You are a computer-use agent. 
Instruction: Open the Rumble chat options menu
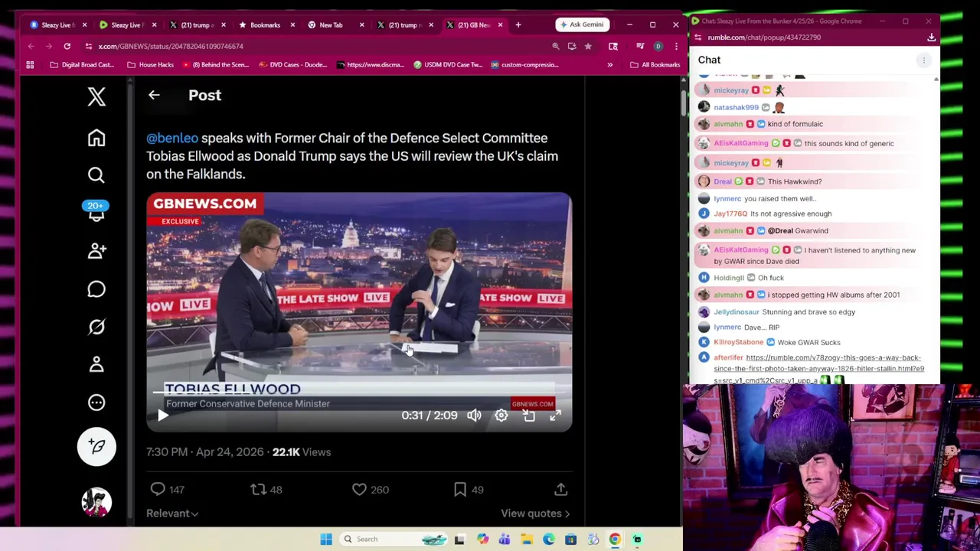(x=924, y=60)
